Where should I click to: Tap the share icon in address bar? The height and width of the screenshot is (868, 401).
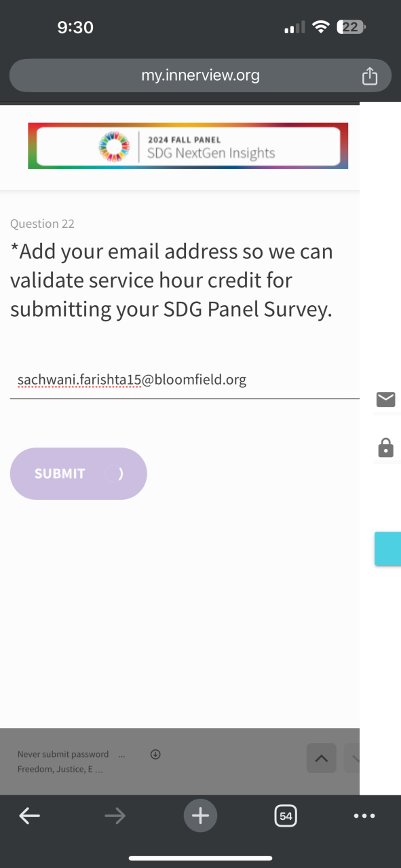click(x=369, y=75)
